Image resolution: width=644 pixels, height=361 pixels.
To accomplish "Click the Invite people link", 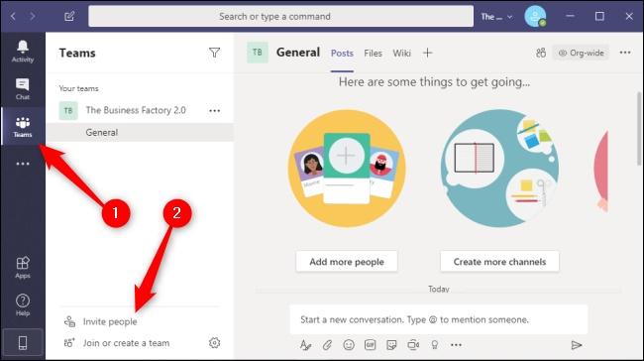I will pos(110,321).
